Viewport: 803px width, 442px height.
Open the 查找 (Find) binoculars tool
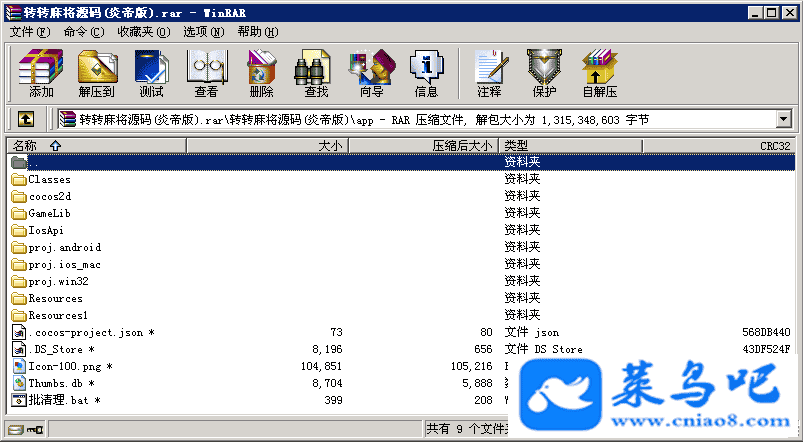coord(316,73)
